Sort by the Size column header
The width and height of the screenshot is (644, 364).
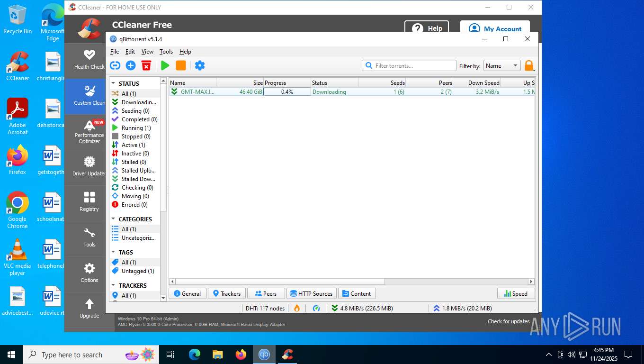(x=240, y=82)
